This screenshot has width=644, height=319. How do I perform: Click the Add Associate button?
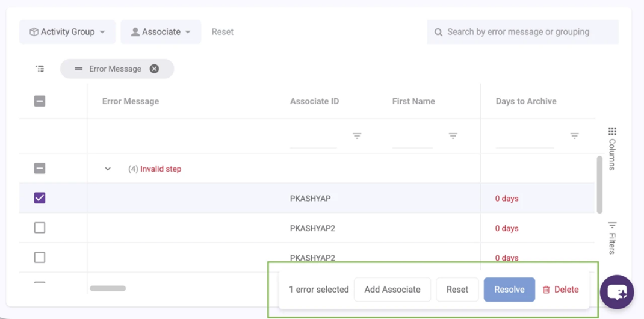392,290
